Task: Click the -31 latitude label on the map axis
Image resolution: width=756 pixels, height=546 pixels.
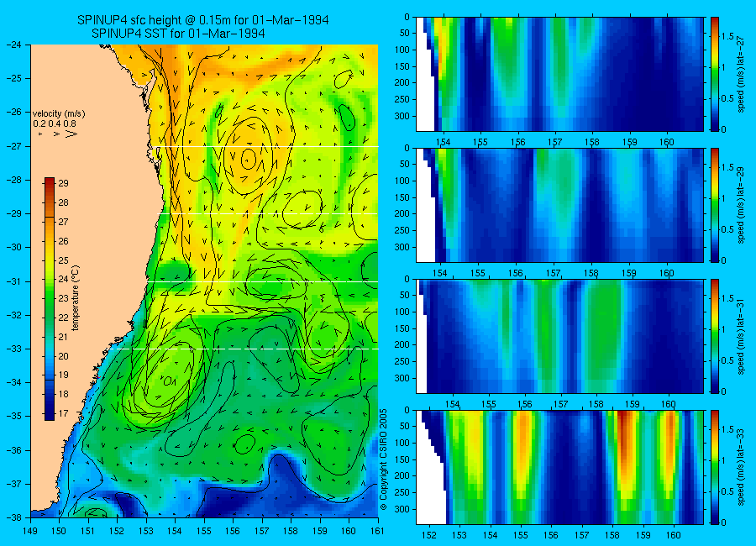Action: (x=14, y=281)
